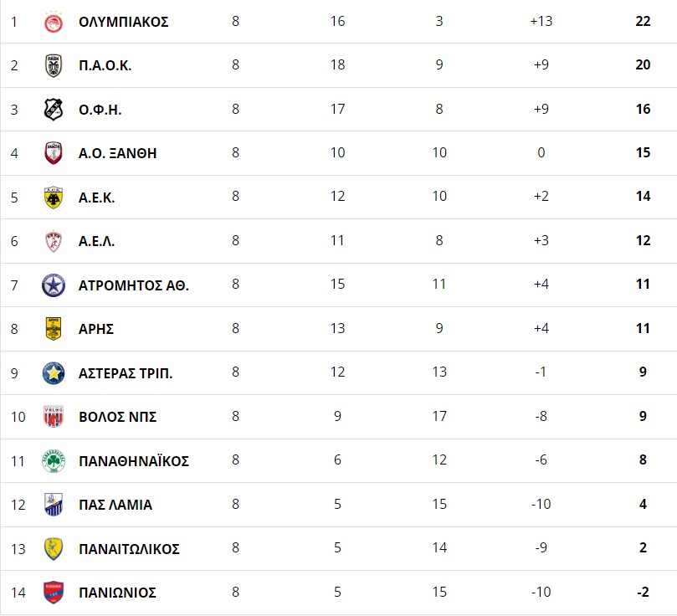Screen dimensions: 677x616
Task: Open the ΠΑΝΑΘΗΝΑΪΚΟΣ team name link
Action: click(134, 460)
